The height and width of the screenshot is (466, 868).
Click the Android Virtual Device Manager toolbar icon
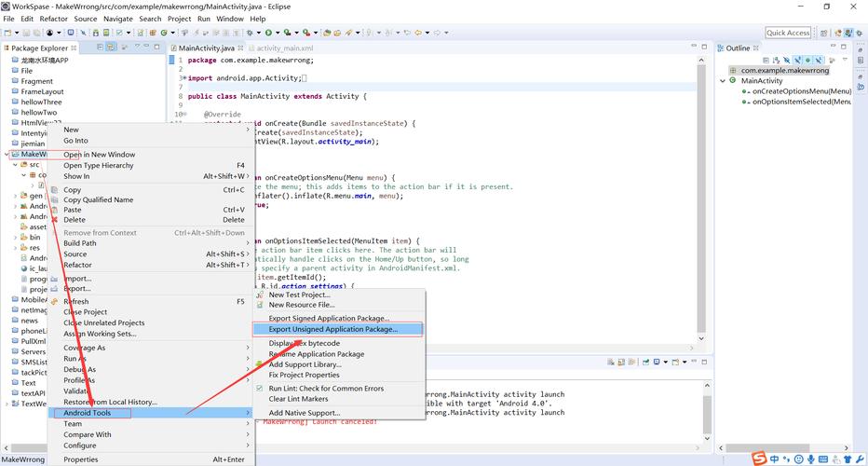point(106,33)
